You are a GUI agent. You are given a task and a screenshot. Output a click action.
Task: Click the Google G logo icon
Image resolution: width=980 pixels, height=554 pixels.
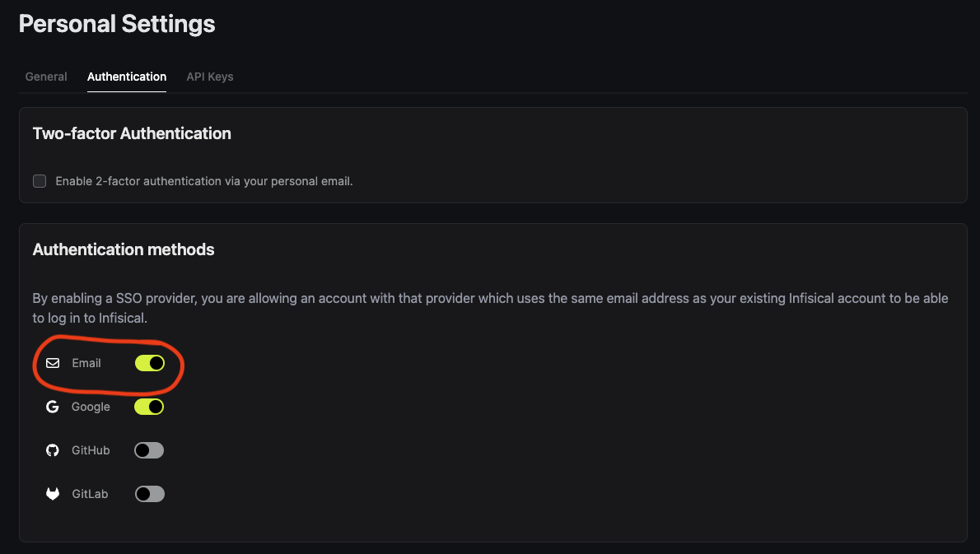click(x=53, y=407)
